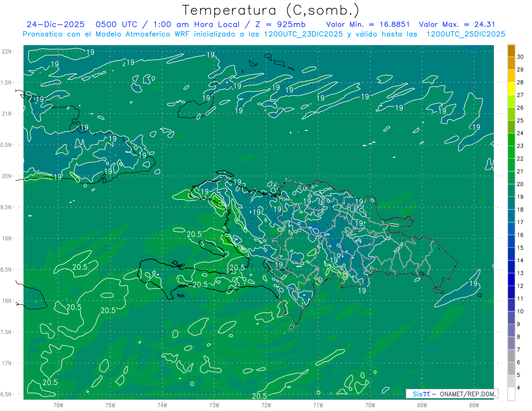Click the purple legend segment between 7 and 8

[511, 343]
